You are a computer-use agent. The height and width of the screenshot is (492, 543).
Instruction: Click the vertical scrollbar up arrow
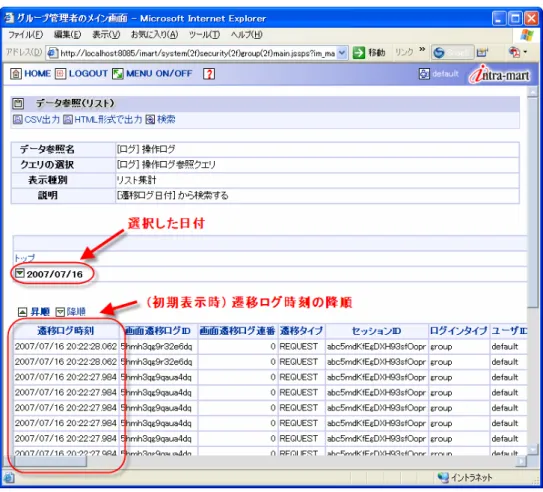click(533, 92)
